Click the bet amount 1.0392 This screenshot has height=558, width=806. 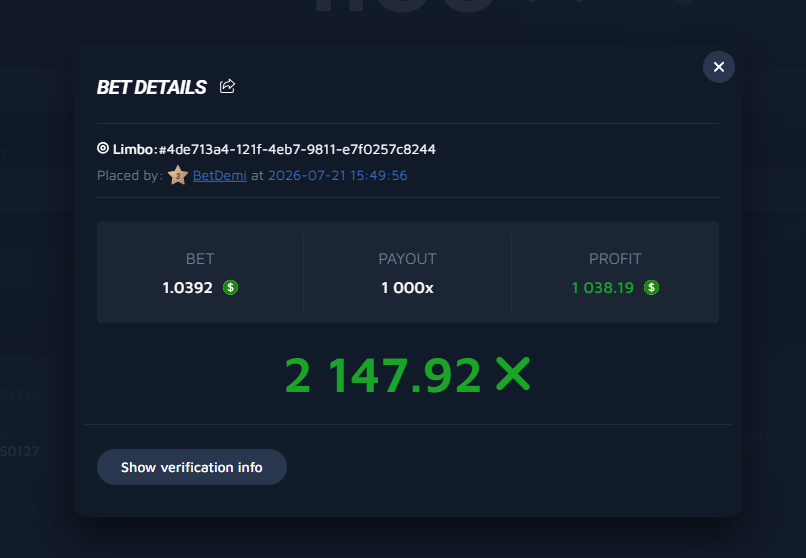click(x=188, y=288)
